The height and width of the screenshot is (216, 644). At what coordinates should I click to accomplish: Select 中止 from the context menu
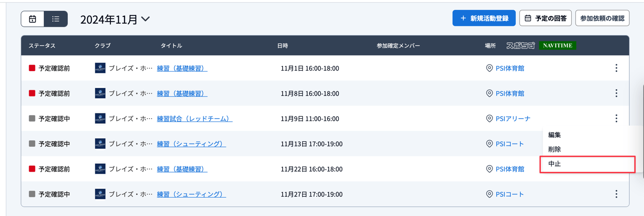click(555, 164)
